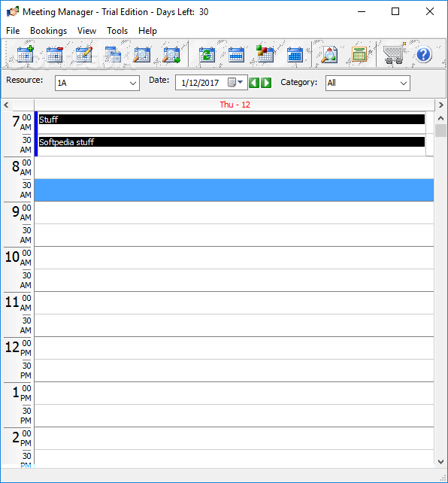Image resolution: width=448 pixels, height=483 pixels.
Task: Click the 11 AM hour label
Action: (12, 302)
